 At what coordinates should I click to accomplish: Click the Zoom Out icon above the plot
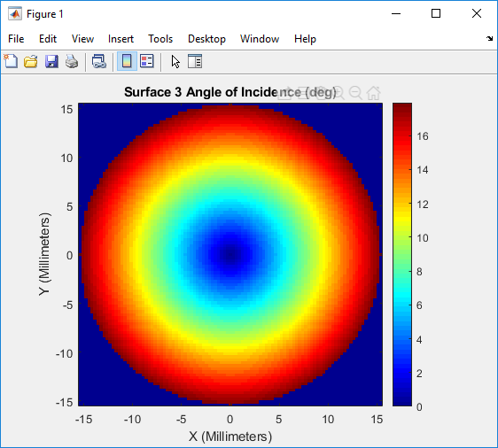(x=355, y=93)
